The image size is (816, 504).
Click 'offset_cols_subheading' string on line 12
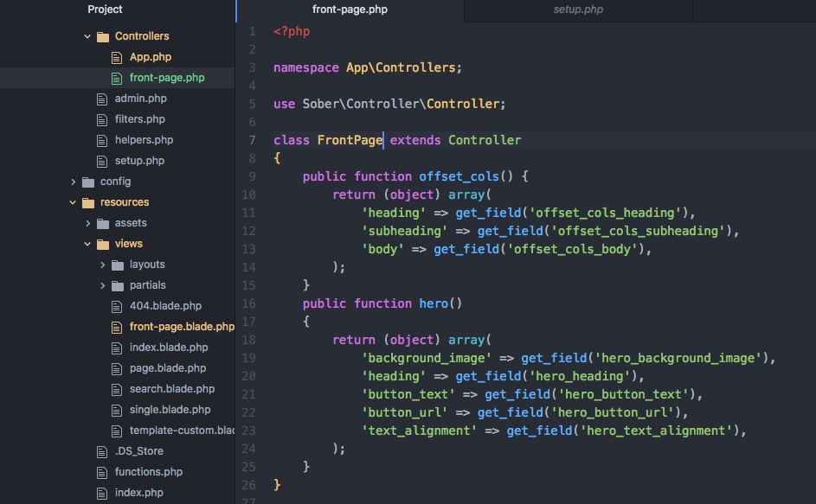(x=638, y=231)
